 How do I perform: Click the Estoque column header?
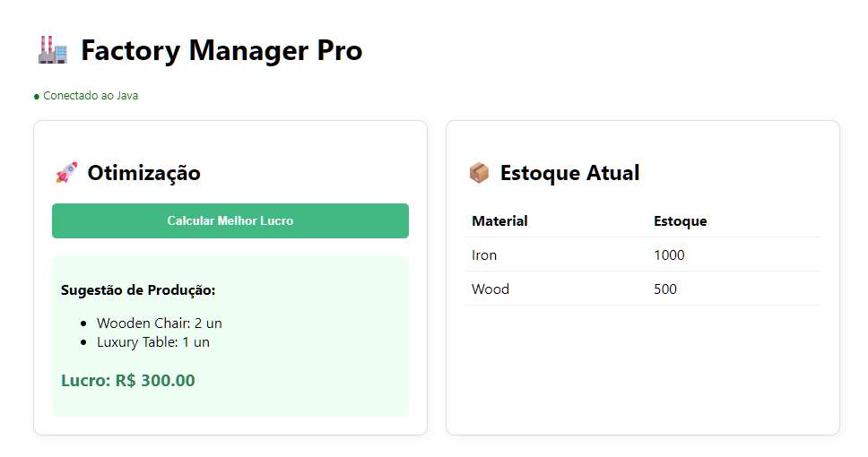point(680,221)
